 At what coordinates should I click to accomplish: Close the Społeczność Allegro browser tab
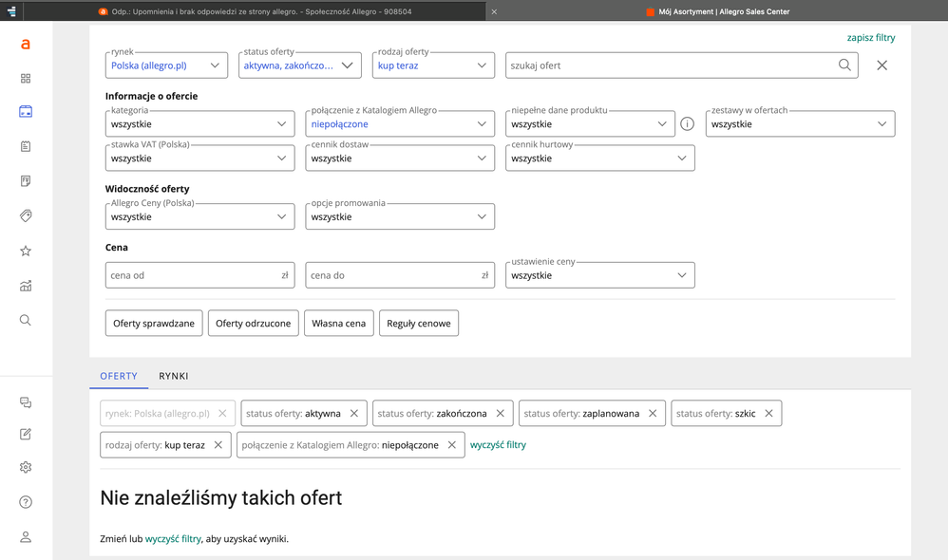point(494,11)
